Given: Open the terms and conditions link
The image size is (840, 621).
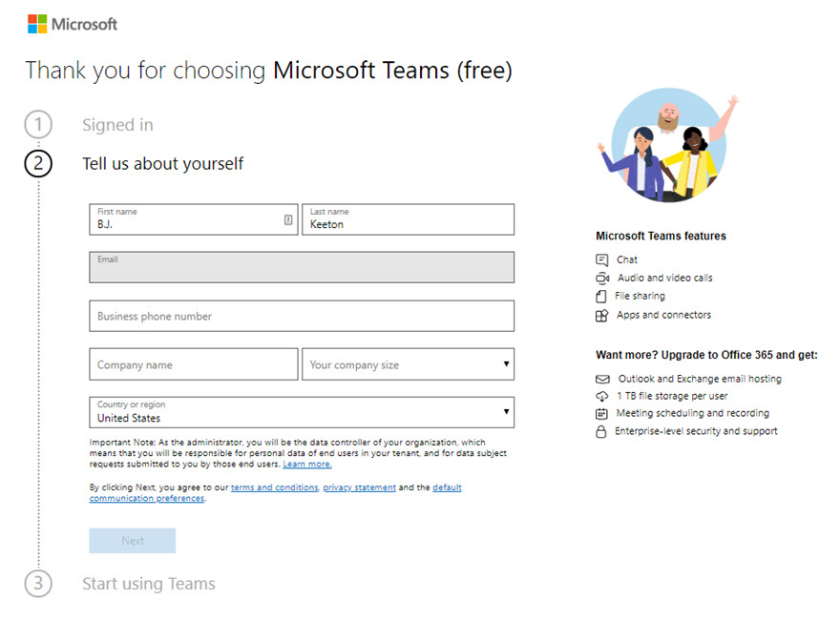Looking at the screenshot, I should [275, 487].
